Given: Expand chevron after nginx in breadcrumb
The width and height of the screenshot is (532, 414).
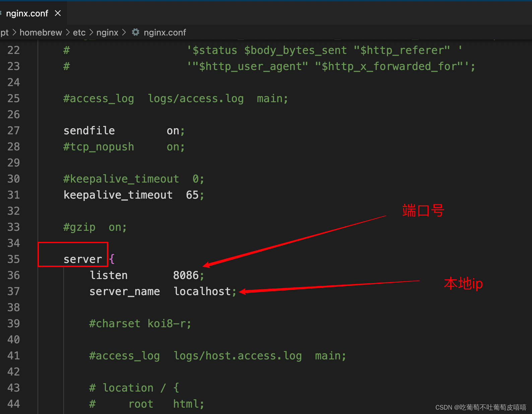Looking at the screenshot, I should pyautogui.click(x=124, y=32).
